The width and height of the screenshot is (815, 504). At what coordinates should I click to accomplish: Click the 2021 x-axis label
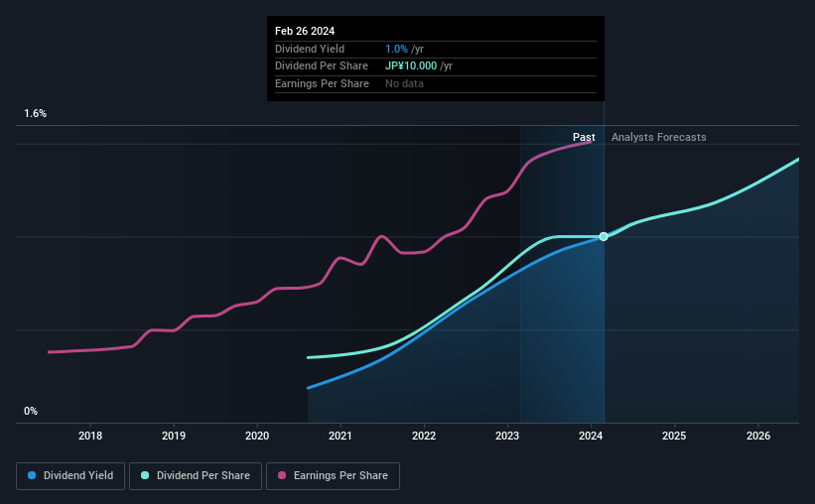pyautogui.click(x=340, y=436)
